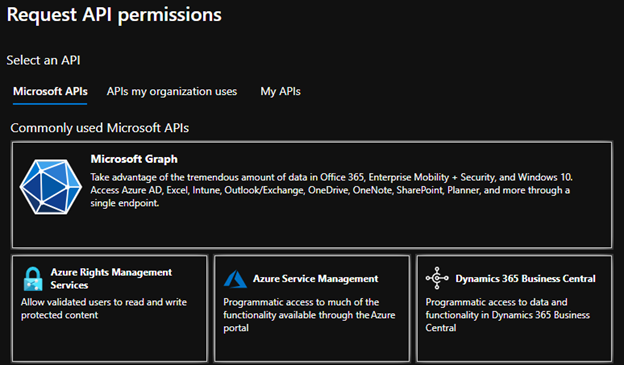Click the 'Select an API' label
This screenshot has height=365, width=624.
click(43, 60)
